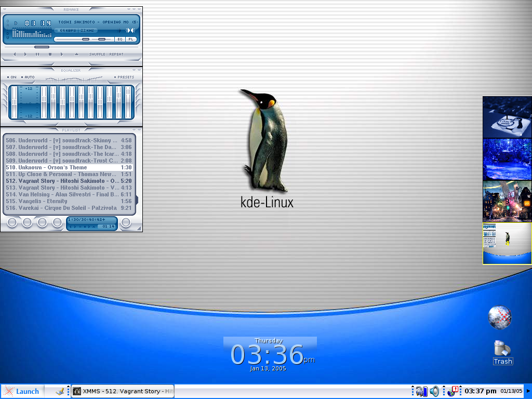Click first round playlist button (add files)
This screenshot has height=399, width=532.
tap(12, 222)
